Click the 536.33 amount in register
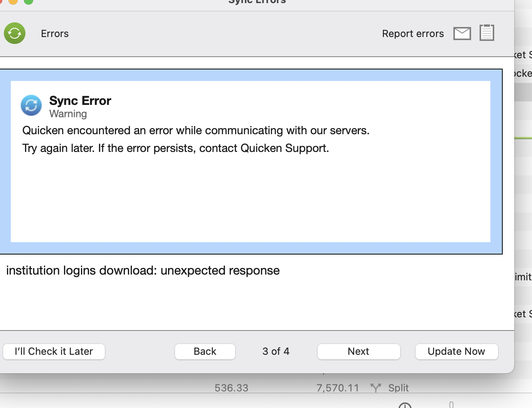The width and height of the screenshot is (532, 408). click(231, 388)
